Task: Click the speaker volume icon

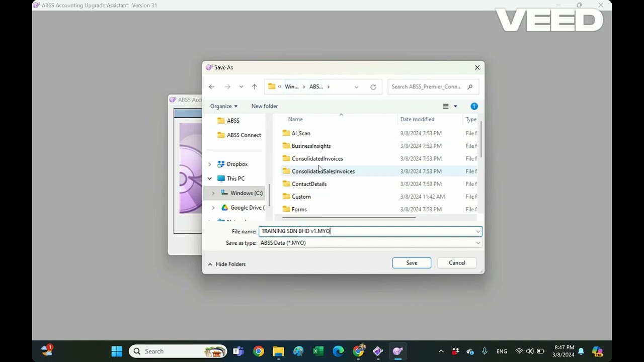Action: tap(530, 351)
